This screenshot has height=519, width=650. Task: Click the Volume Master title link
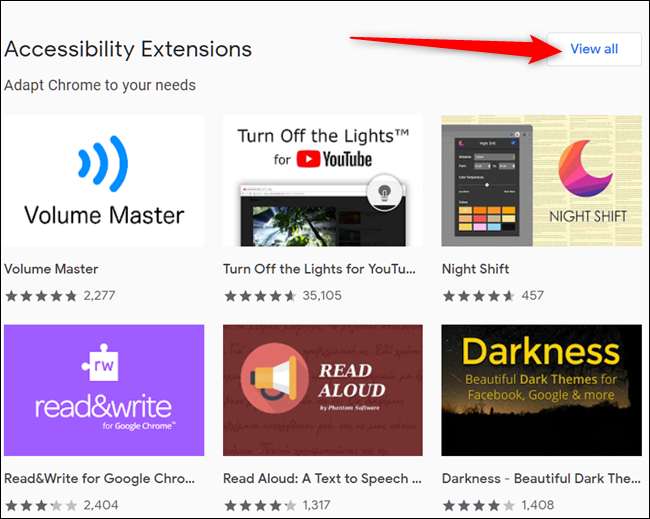click(x=51, y=269)
